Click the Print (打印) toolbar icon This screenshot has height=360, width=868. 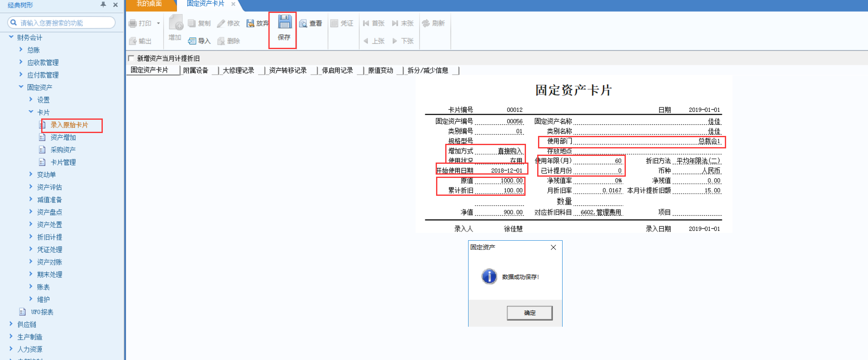133,24
